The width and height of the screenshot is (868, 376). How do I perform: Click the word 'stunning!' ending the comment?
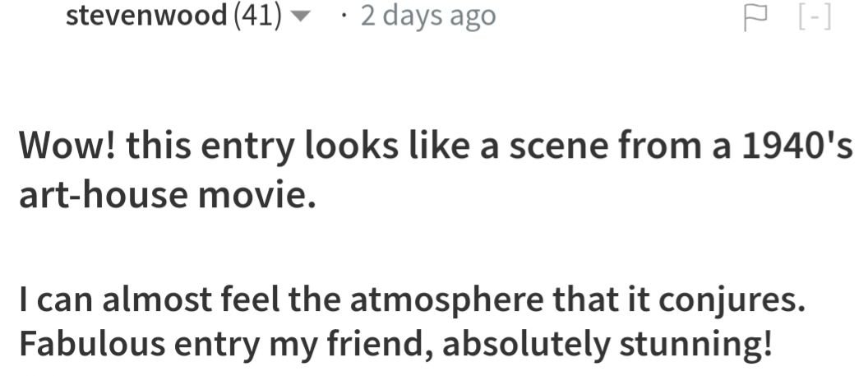tap(695, 346)
